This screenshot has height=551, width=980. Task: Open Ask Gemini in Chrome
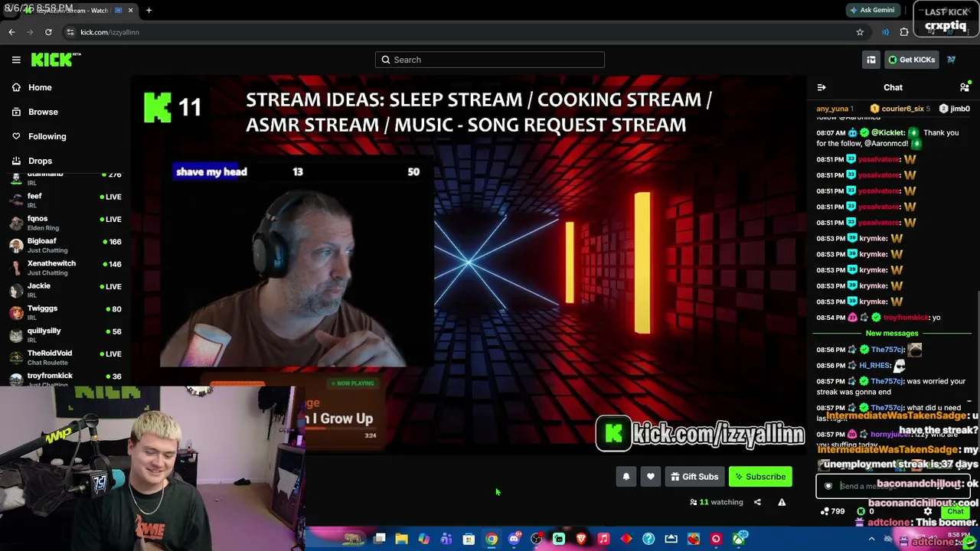click(x=872, y=10)
